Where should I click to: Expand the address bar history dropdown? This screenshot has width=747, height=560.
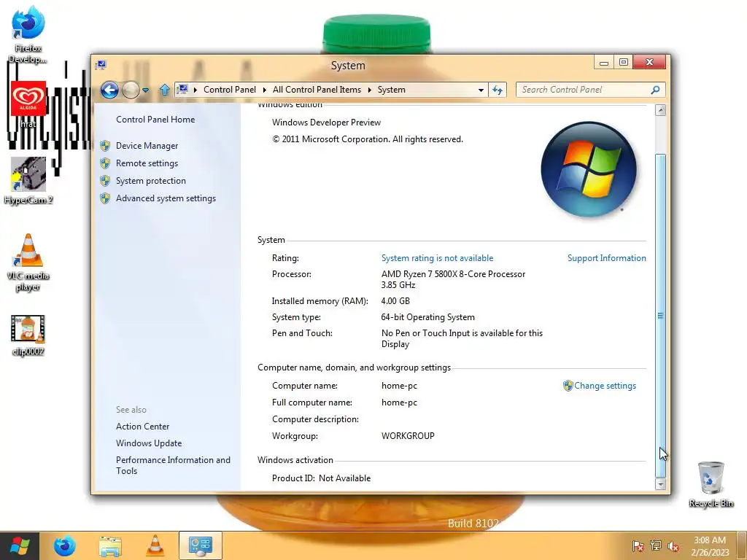coord(481,90)
